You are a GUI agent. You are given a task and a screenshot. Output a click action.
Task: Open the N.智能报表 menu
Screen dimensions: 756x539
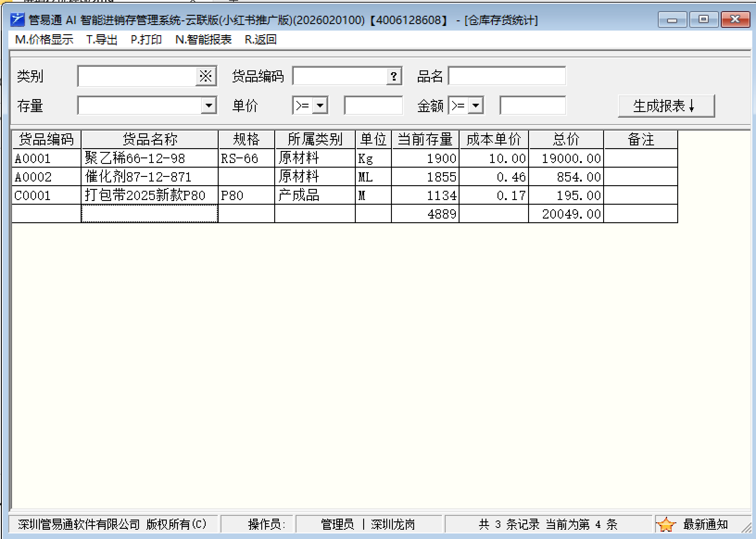(x=203, y=40)
